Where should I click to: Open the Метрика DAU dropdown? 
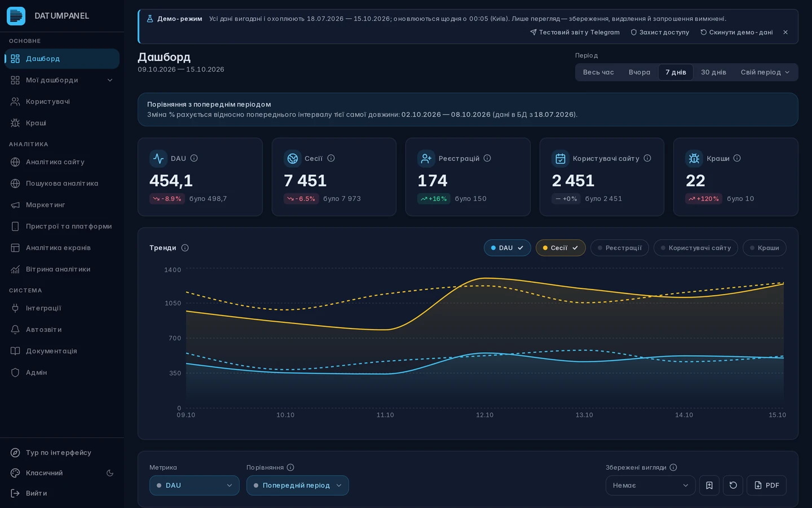[195, 485]
